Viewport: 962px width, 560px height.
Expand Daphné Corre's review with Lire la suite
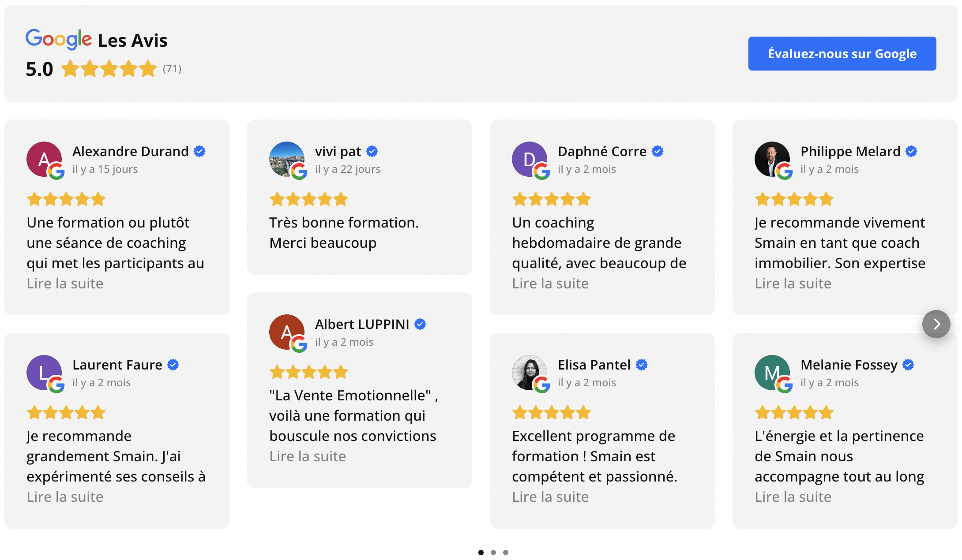point(550,284)
